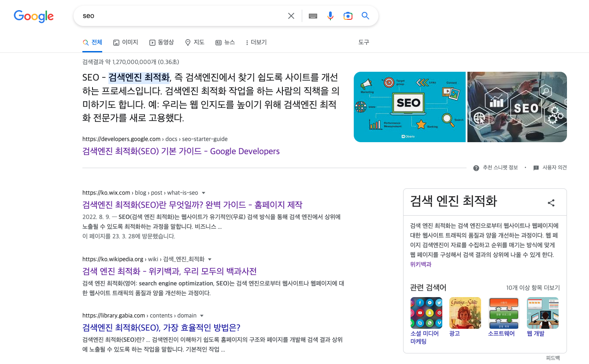Clear the search box with X icon
Image resolution: width=589 pixels, height=364 pixels.
click(x=291, y=16)
